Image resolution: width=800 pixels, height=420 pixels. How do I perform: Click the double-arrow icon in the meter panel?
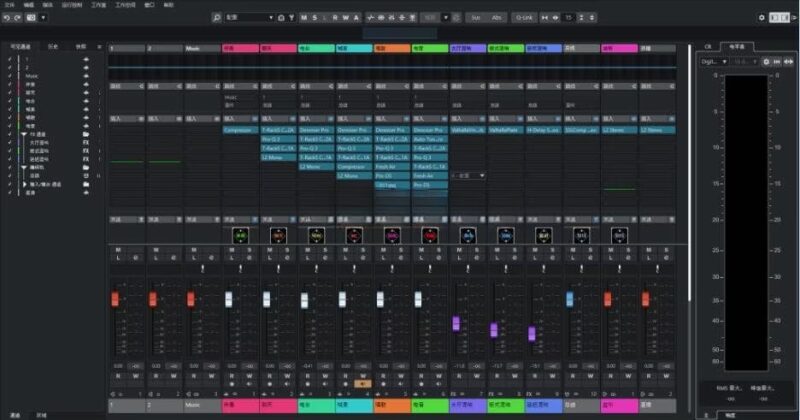(x=788, y=61)
